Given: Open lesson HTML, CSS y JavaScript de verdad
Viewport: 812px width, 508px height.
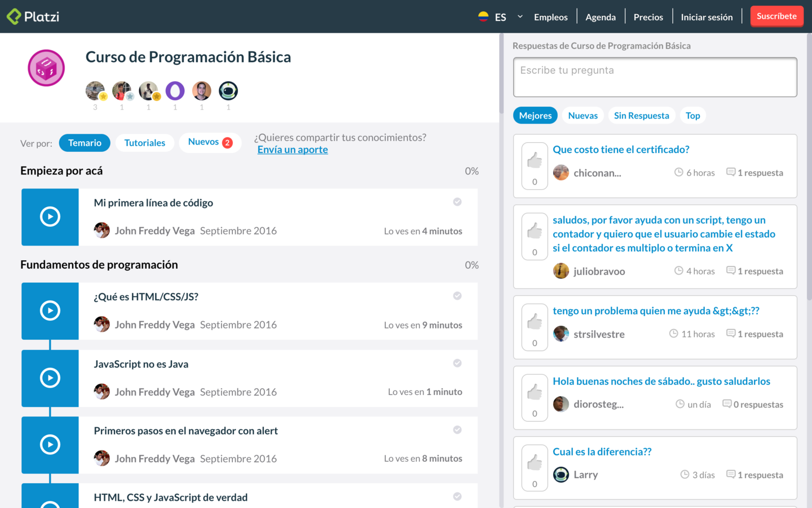Looking at the screenshot, I should [171, 497].
